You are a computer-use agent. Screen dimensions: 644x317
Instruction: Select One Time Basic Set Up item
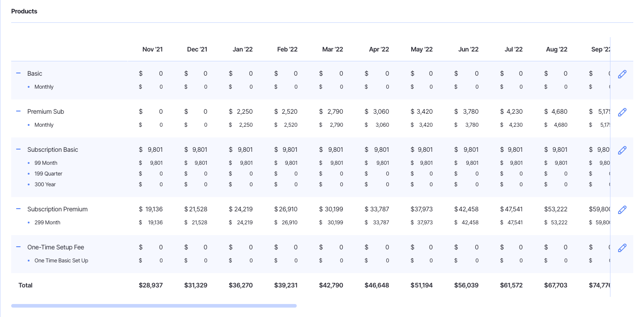pyautogui.click(x=61, y=261)
